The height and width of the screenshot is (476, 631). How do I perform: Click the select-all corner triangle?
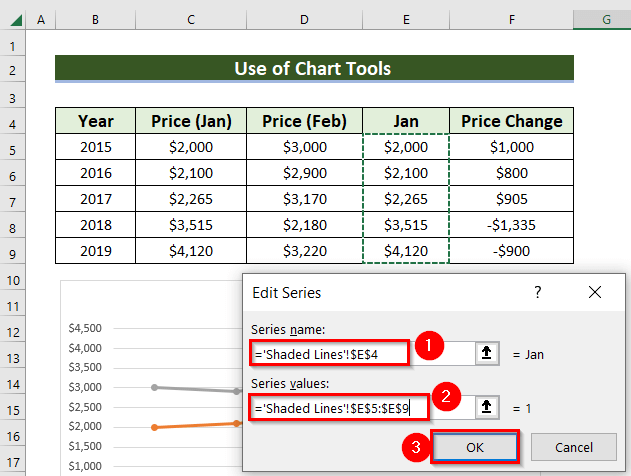tap(13, 19)
